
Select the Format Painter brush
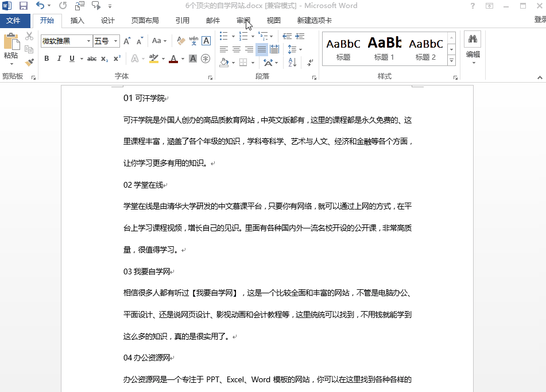29,63
